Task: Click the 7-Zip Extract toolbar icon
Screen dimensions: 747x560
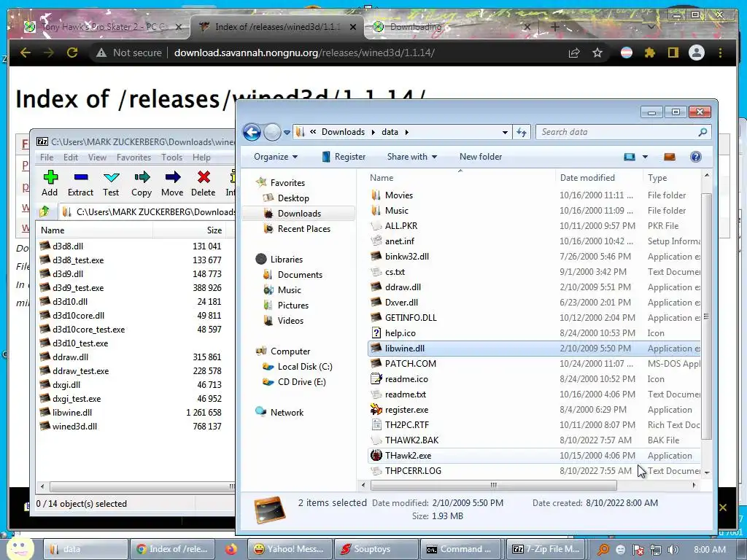Action: [81, 178]
